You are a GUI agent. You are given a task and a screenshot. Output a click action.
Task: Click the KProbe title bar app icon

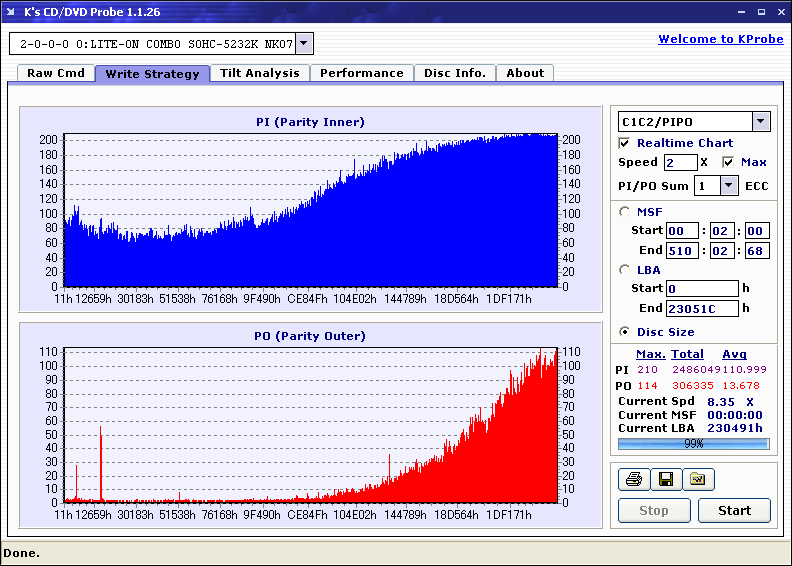11,12
